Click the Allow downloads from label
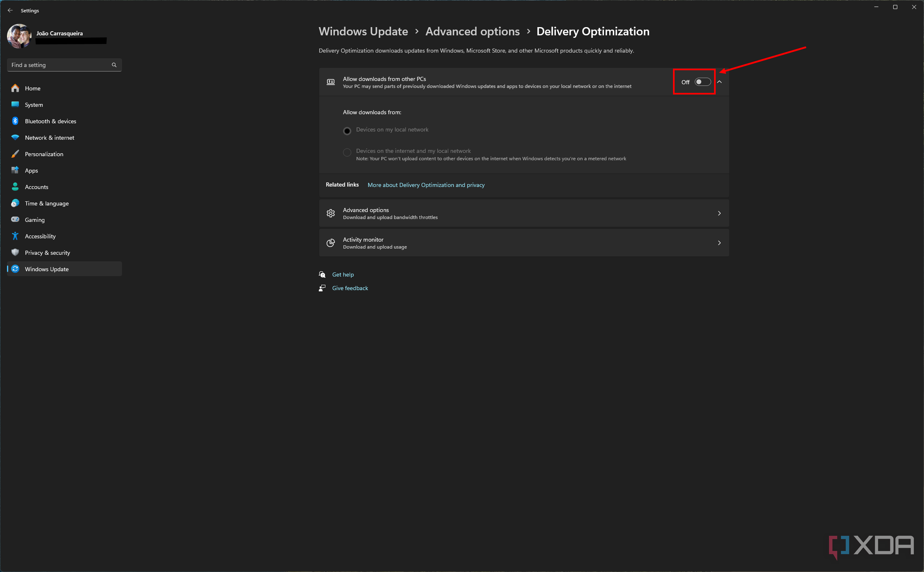The width and height of the screenshot is (924, 572). [x=372, y=112]
